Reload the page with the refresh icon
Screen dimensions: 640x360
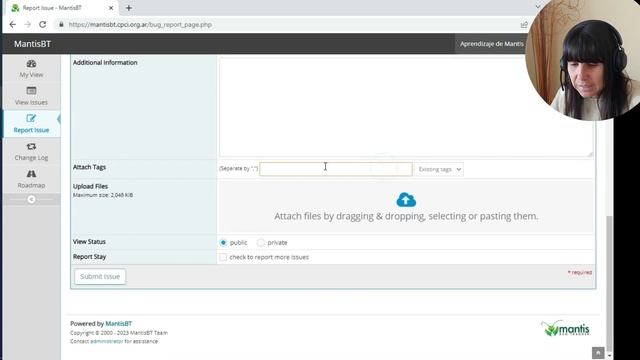pos(42,24)
